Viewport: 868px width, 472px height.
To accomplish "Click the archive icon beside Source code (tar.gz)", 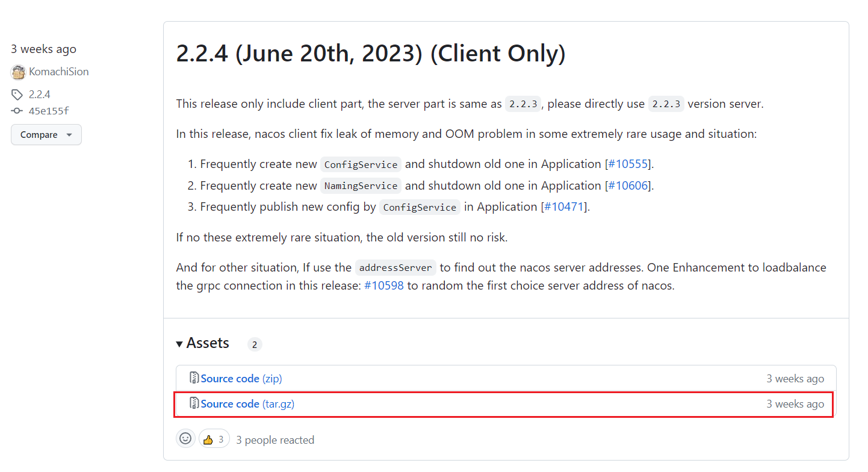I will pos(194,403).
